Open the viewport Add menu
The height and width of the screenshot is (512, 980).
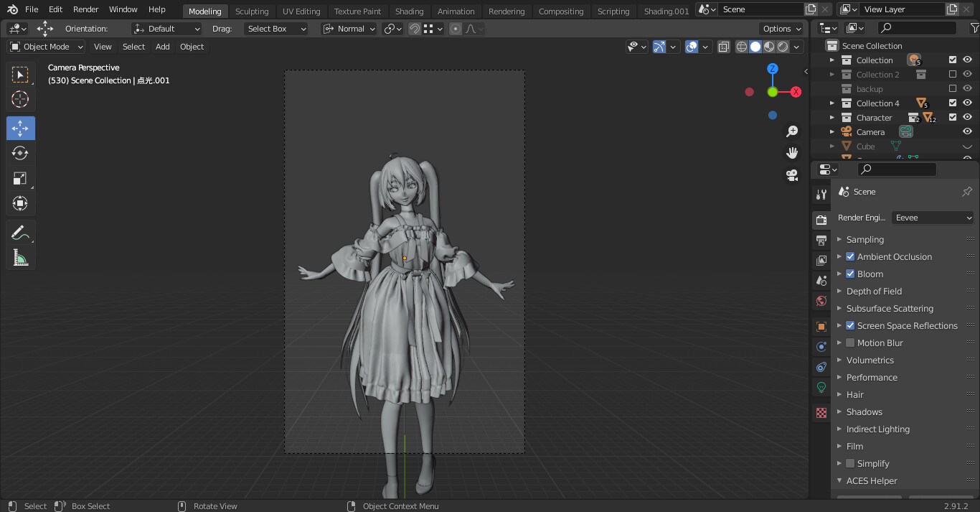[x=163, y=47]
